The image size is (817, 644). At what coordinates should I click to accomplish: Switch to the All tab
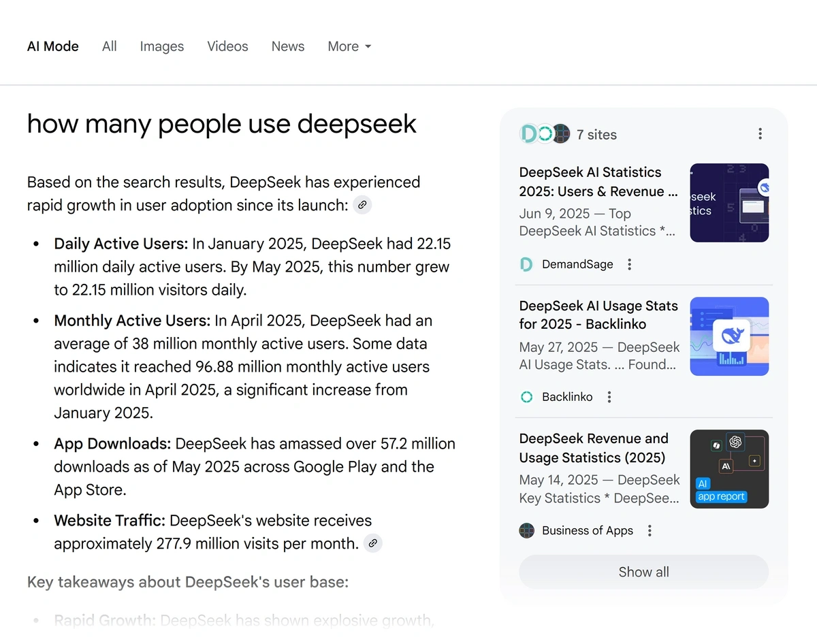coord(110,46)
